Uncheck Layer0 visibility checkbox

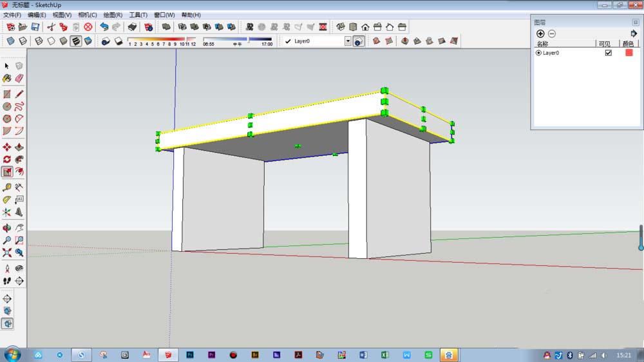(x=609, y=53)
